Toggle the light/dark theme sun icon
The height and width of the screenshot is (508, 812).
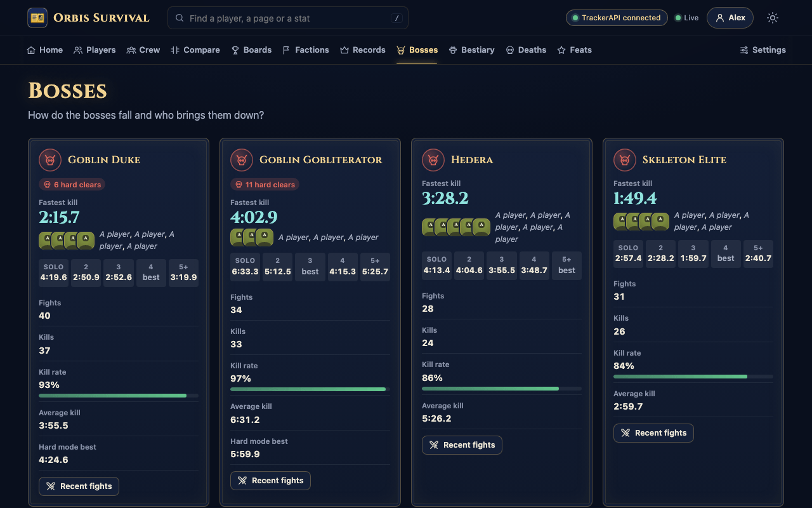(x=772, y=18)
